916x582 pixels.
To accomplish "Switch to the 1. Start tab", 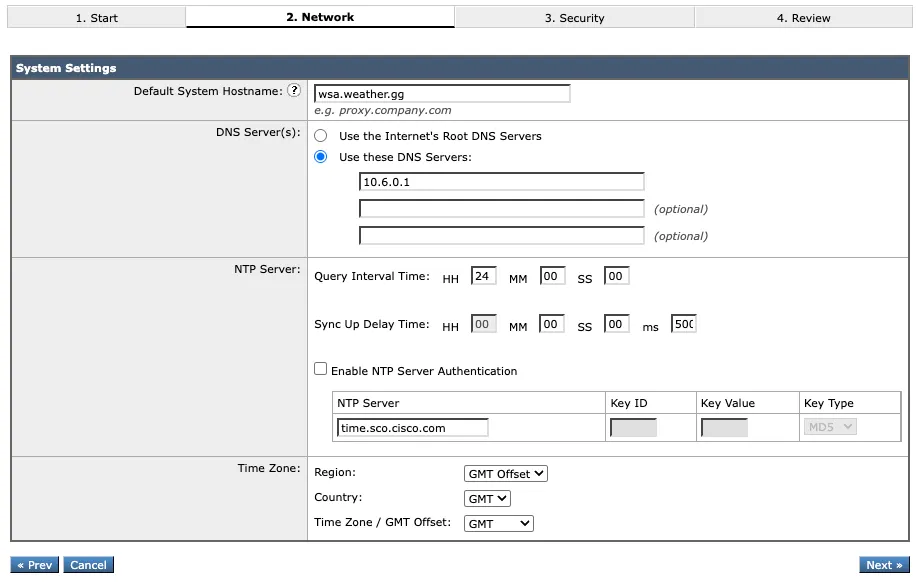I will click(x=95, y=16).
